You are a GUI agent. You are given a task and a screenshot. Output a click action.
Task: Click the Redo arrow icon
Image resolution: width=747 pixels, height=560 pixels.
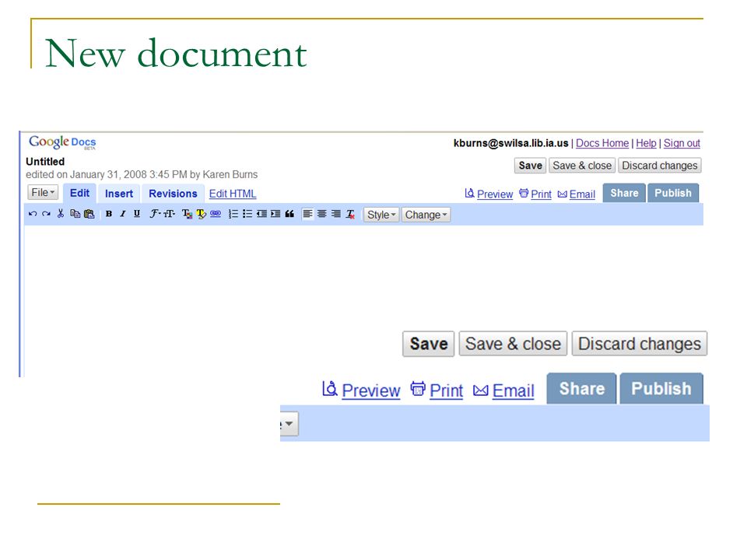46,214
